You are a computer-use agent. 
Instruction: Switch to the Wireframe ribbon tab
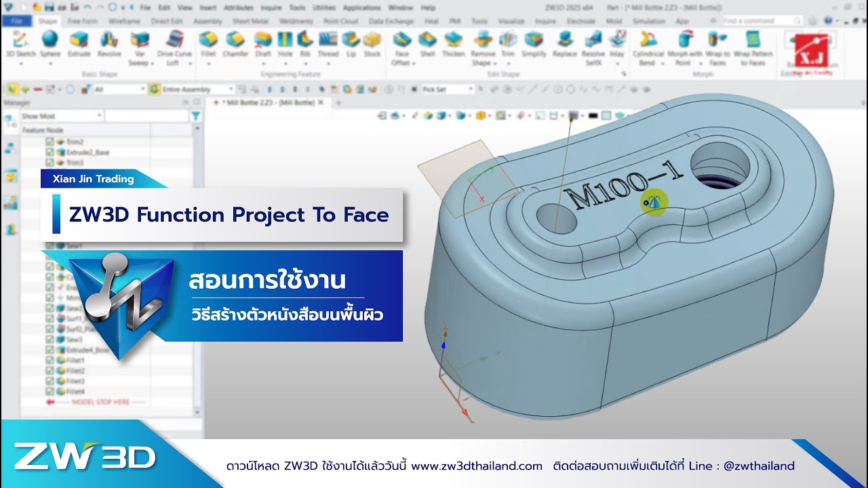(x=124, y=21)
